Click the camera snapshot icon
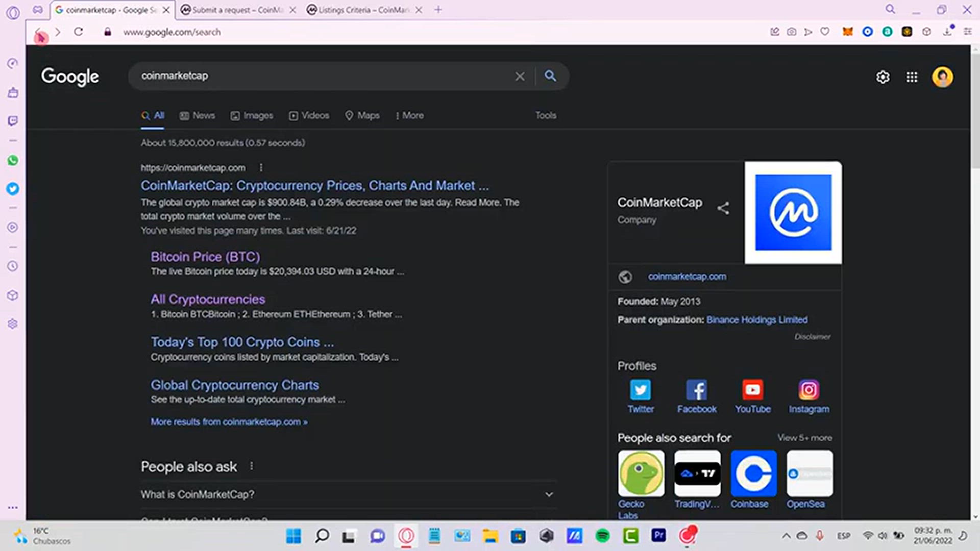This screenshot has width=980, height=551. pos(792,32)
